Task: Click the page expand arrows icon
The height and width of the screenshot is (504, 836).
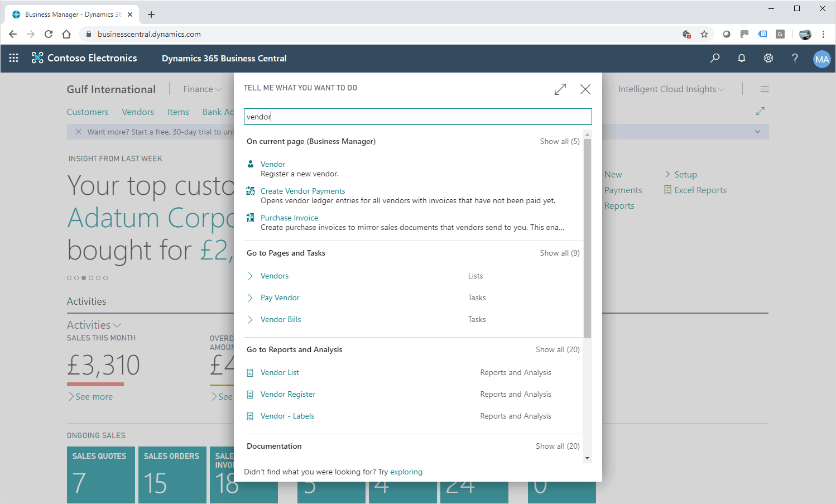Action: (760, 111)
